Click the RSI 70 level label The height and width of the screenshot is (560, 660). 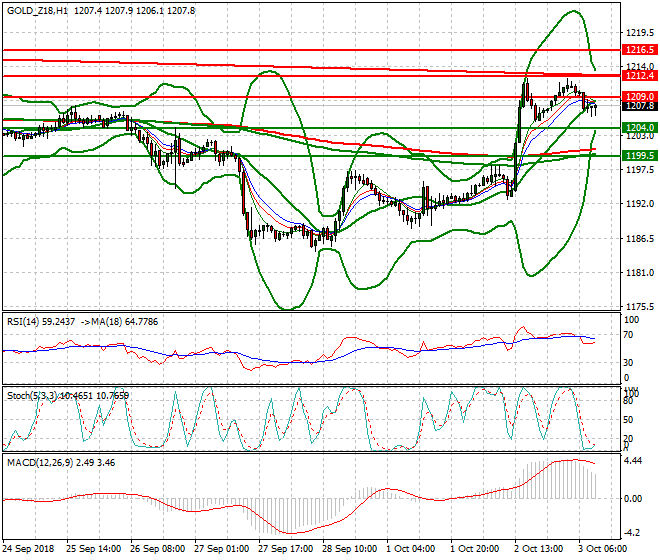click(x=628, y=335)
